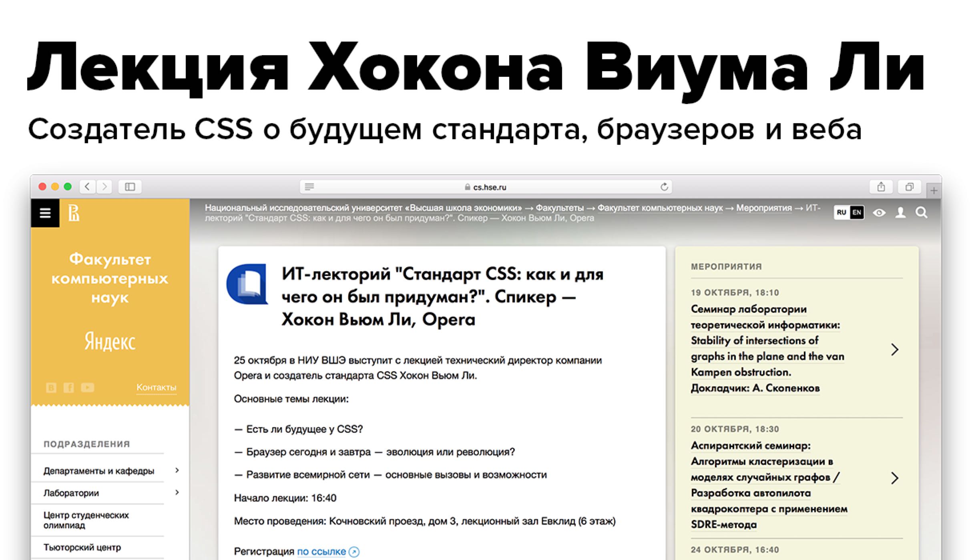Click the HSE logo in yellow sidebar
The image size is (972, 560).
click(x=74, y=213)
